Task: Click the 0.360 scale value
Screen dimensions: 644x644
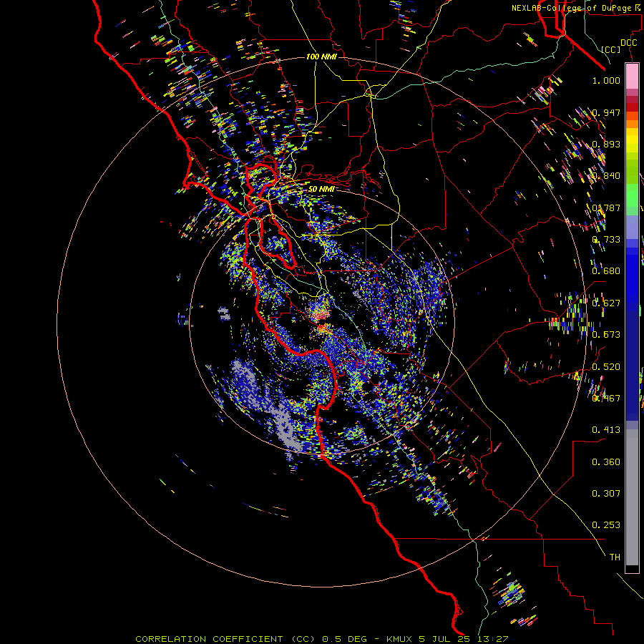Action: click(606, 462)
